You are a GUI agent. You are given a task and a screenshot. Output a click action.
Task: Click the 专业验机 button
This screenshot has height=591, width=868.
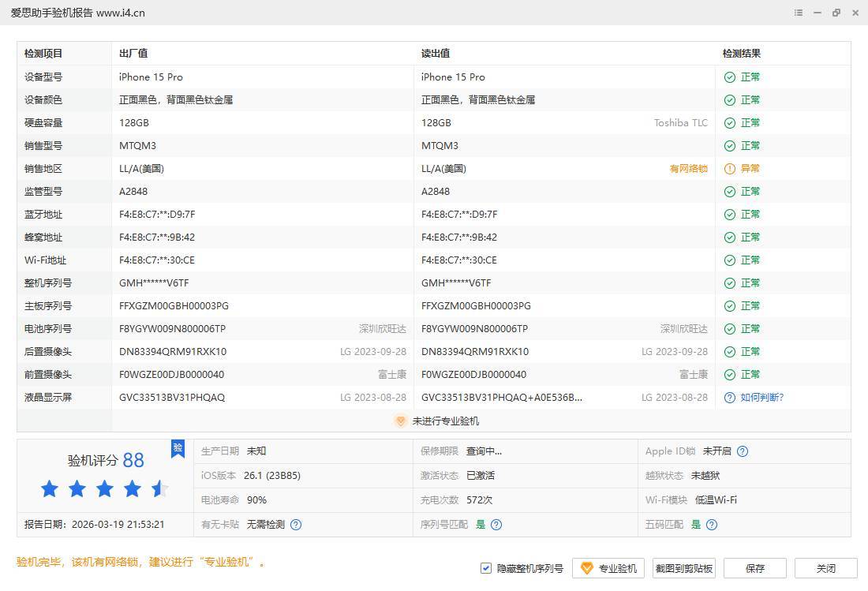[608, 568]
